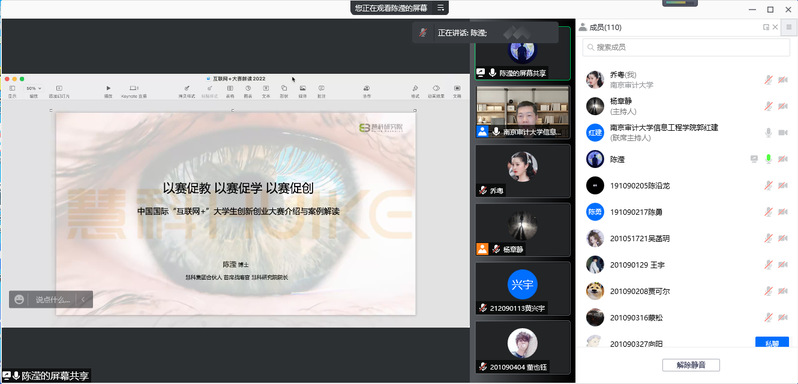Click screen-share icon next to 陈滢

click(754, 159)
